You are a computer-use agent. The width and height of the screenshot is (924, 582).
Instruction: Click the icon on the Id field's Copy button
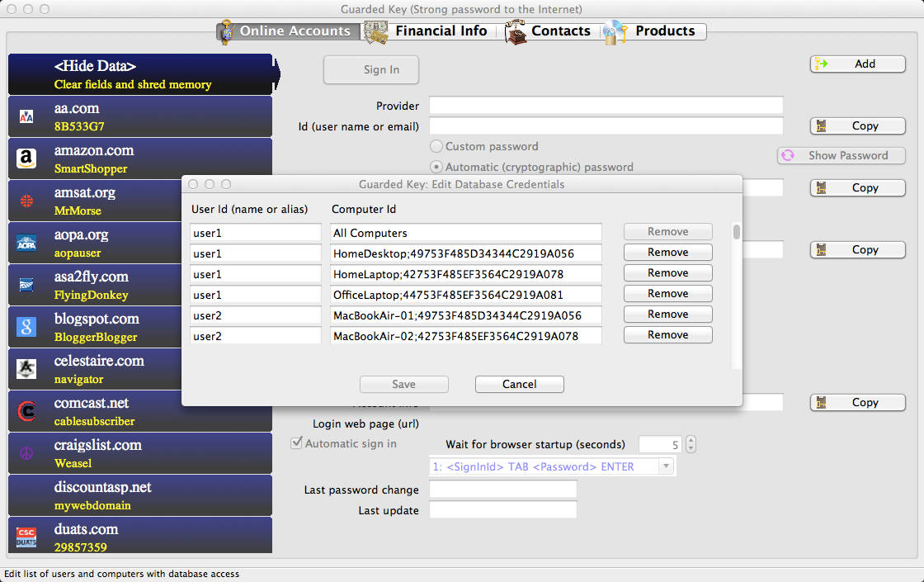click(822, 126)
